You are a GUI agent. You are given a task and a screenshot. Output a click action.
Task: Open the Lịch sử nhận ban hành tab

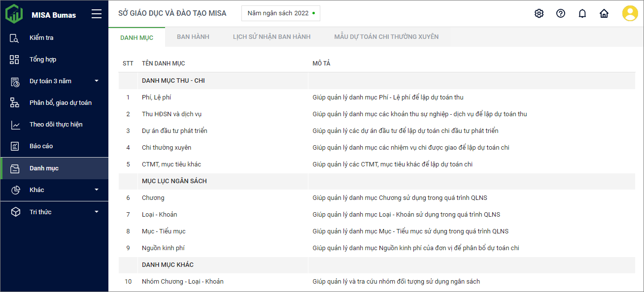tap(271, 37)
